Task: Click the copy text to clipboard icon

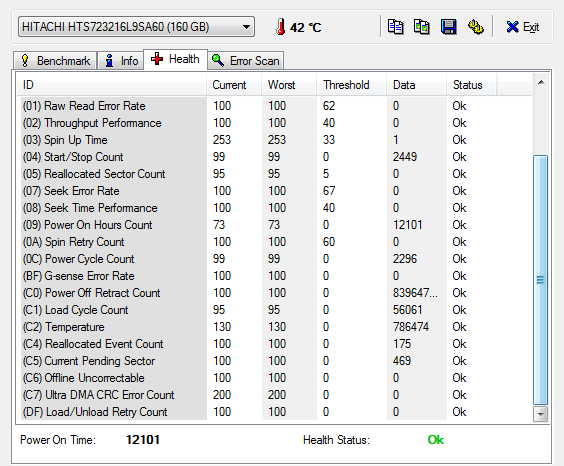Action: tap(395, 27)
